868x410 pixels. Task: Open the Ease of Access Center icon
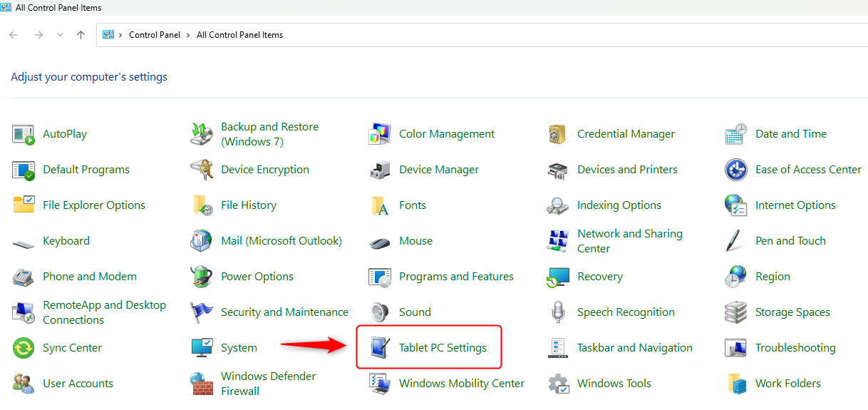736,170
